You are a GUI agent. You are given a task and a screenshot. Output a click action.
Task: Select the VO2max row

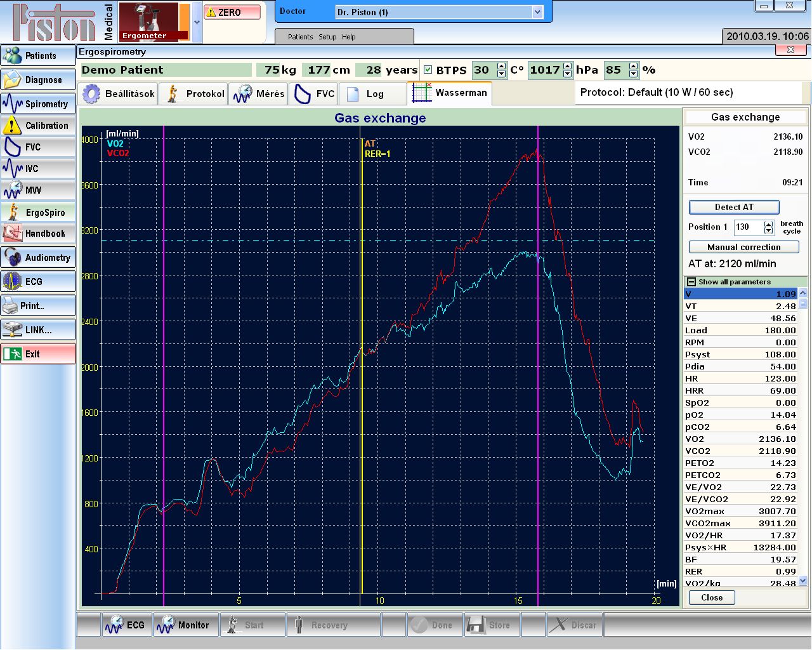coord(740,511)
